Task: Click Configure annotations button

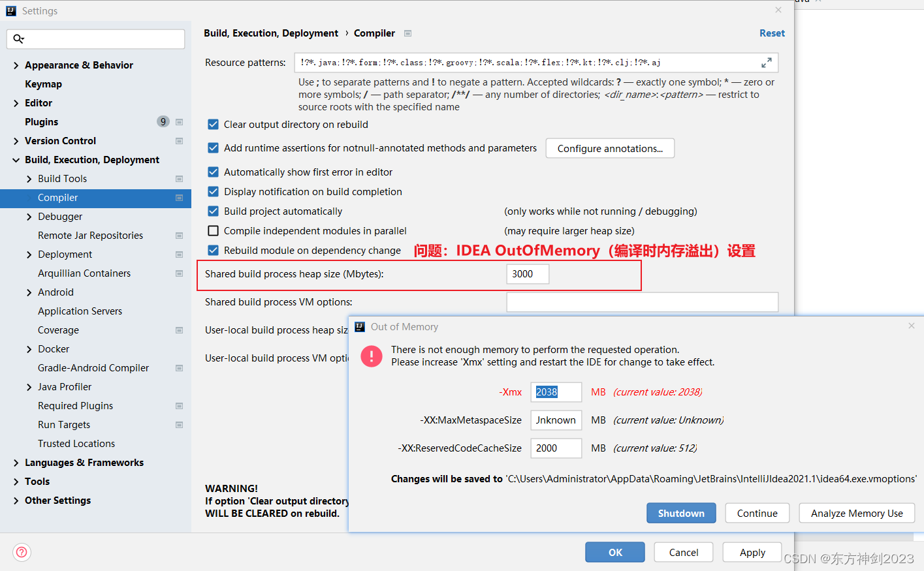Action: pyautogui.click(x=610, y=148)
